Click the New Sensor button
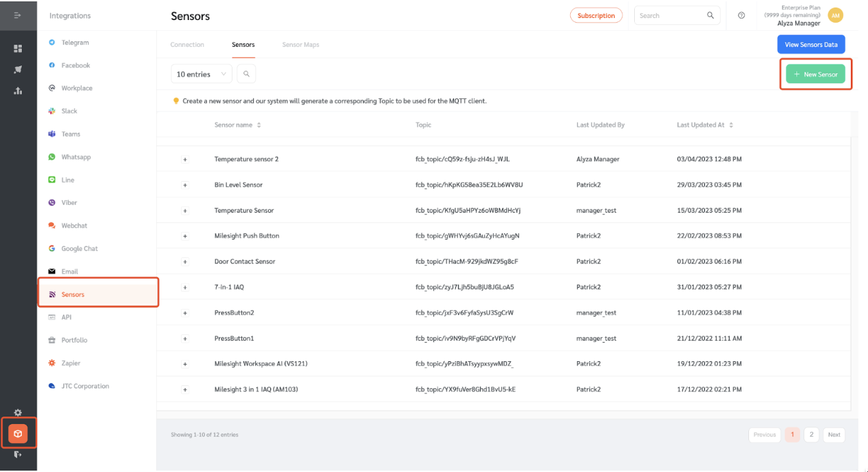The image size is (868, 472). click(815, 74)
